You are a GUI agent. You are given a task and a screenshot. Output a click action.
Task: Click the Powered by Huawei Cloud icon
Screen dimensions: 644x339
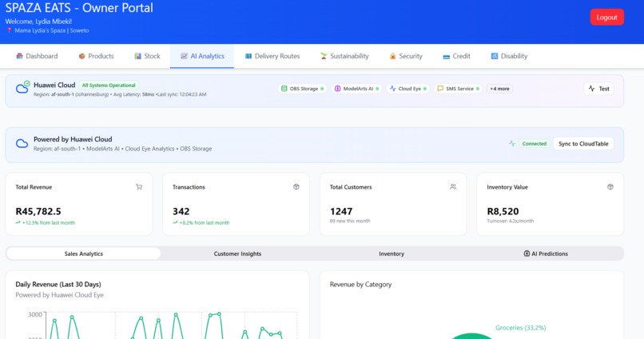click(22, 143)
